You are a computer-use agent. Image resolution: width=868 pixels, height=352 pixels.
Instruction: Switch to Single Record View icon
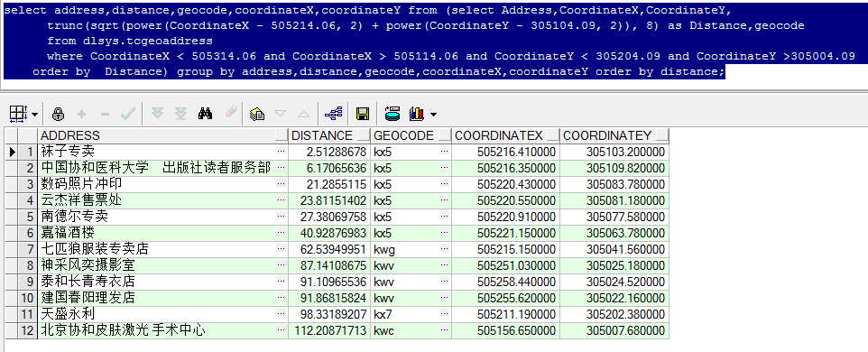(257, 114)
